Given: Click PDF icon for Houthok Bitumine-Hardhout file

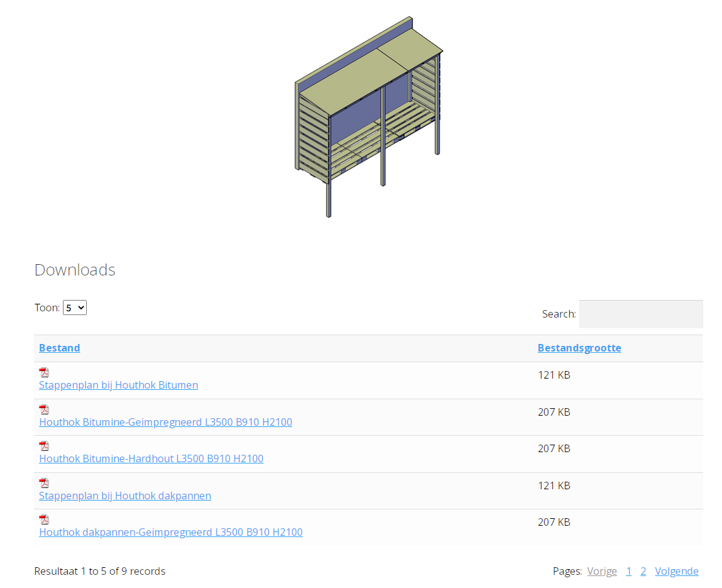Looking at the screenshot, I should click(x=44, y=446).
